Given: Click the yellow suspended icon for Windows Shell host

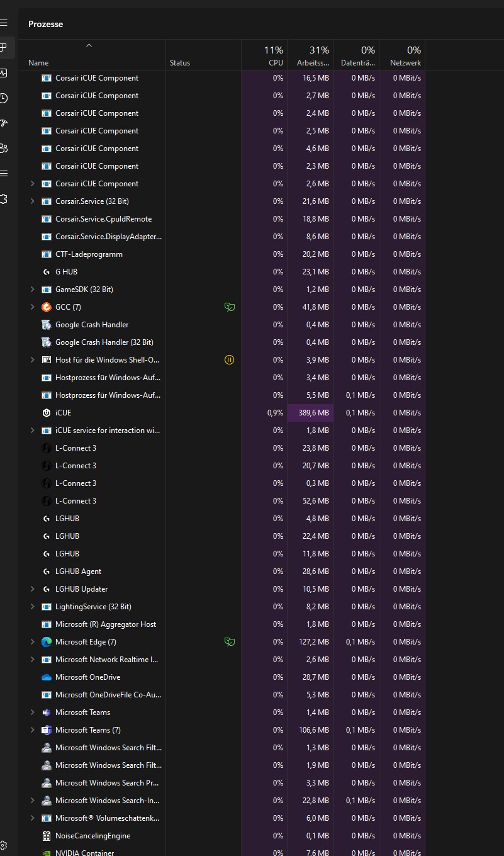Looking at the screenshot, I should [x=230, y=360].
